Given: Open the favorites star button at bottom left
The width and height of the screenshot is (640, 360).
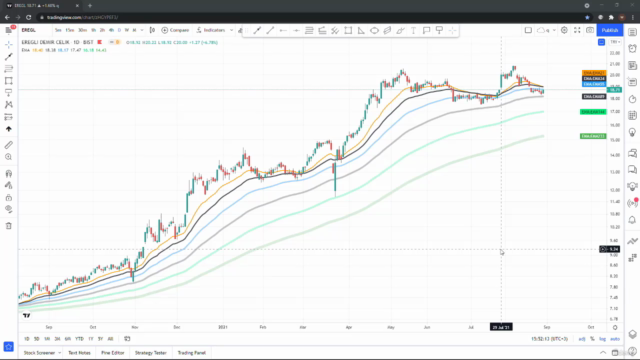Looking at the screenshot, I should click(x=9, y=347).
